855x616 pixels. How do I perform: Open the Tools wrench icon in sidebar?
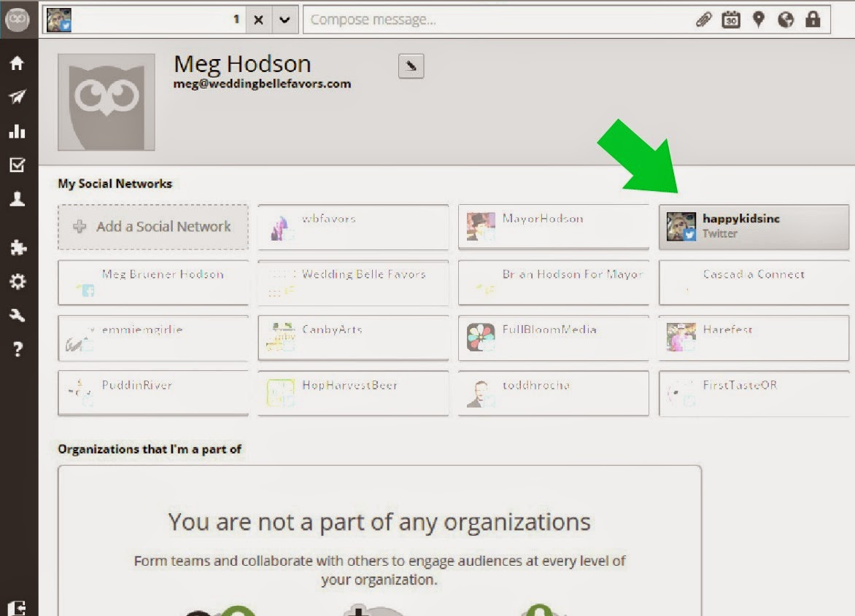click(x=17, y=315)
